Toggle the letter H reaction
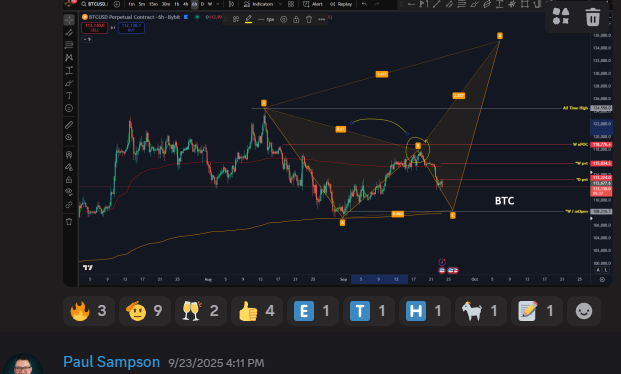This screenshot has width=621, height=374. tap(425, 311)
